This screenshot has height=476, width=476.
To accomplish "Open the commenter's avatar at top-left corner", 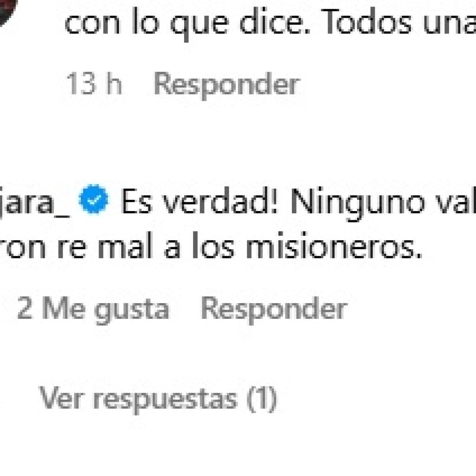I will (x=7, y=11).
